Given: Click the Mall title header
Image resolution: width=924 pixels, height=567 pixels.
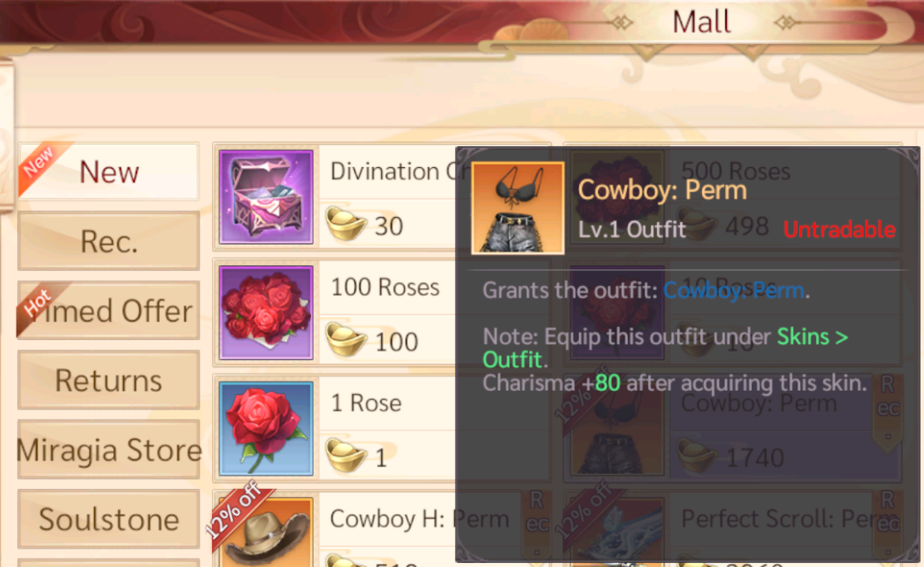Looking at the screenshot, I should tap(701, 22).
